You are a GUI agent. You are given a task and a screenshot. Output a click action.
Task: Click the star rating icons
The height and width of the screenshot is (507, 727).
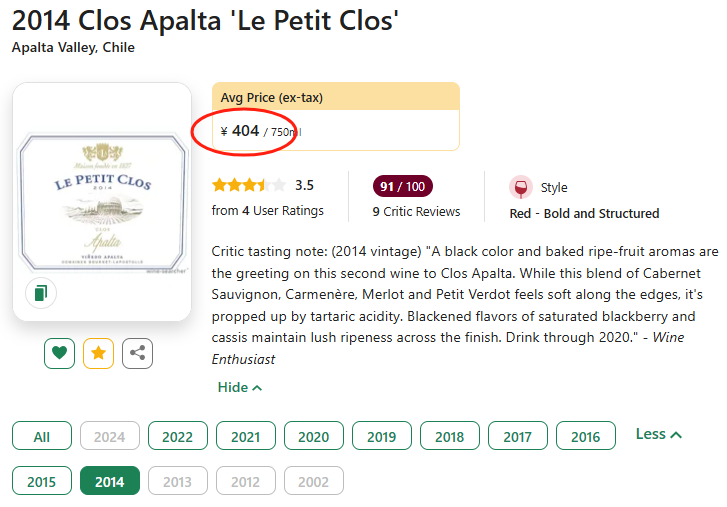point(249,185)
